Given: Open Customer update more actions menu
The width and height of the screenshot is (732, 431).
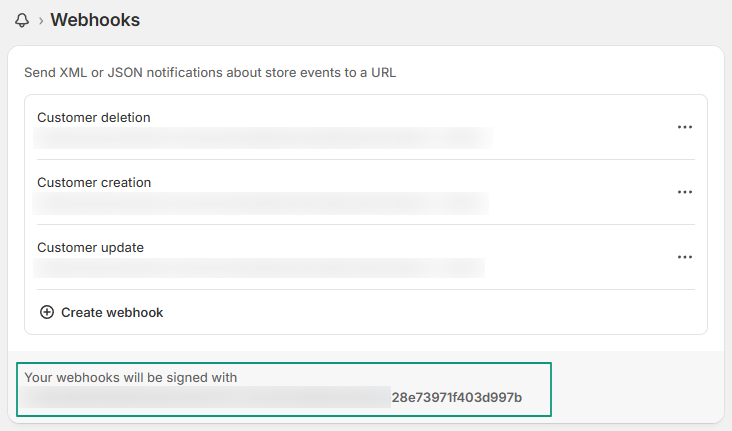Looking at the screenshot, I should [685, 257].
